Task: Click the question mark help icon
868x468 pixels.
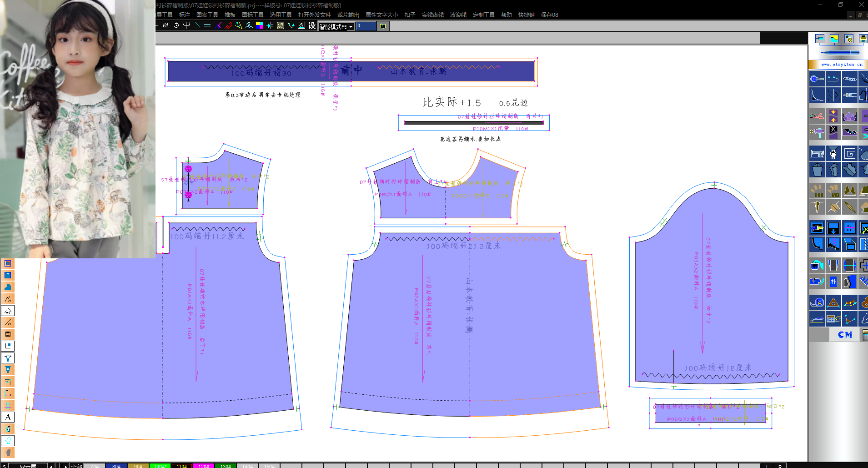Action: tap(8, 275)
